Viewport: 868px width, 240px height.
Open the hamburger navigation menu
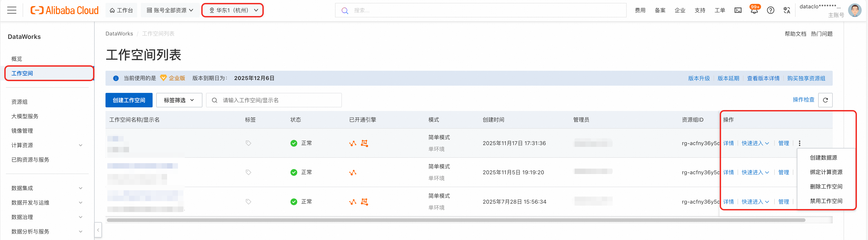pyautogui.click(x=12, y=10)
